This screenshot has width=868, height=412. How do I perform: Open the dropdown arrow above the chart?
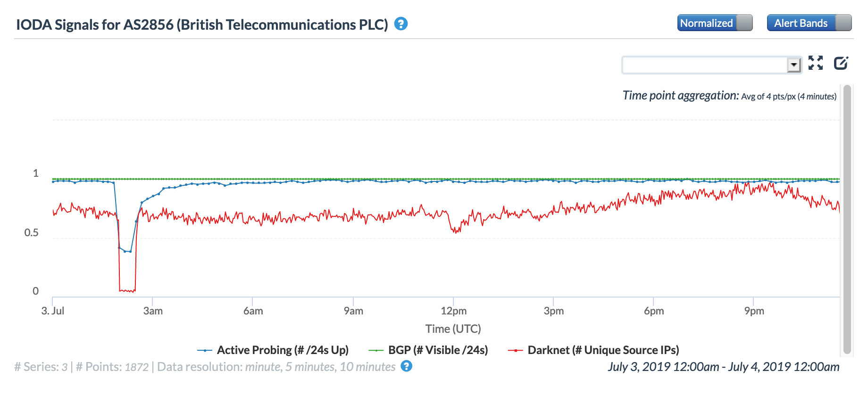click(x=794, y=65)
